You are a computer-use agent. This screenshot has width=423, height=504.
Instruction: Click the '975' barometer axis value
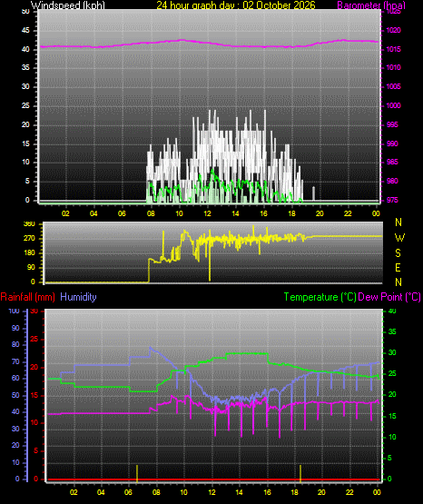tap(392, 201)
